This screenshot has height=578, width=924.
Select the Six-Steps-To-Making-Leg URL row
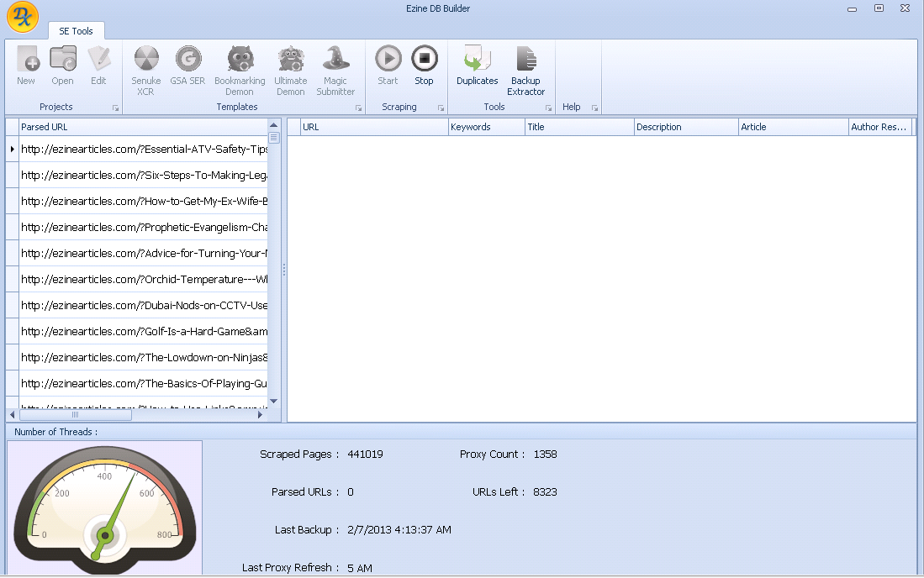click(143, 176)
